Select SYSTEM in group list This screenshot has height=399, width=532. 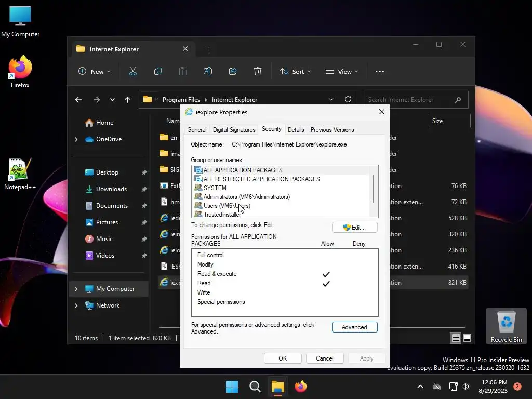click(281, 188)
